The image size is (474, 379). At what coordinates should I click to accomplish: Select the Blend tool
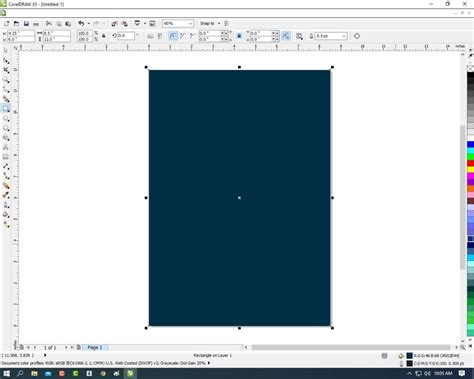[6, 186]
